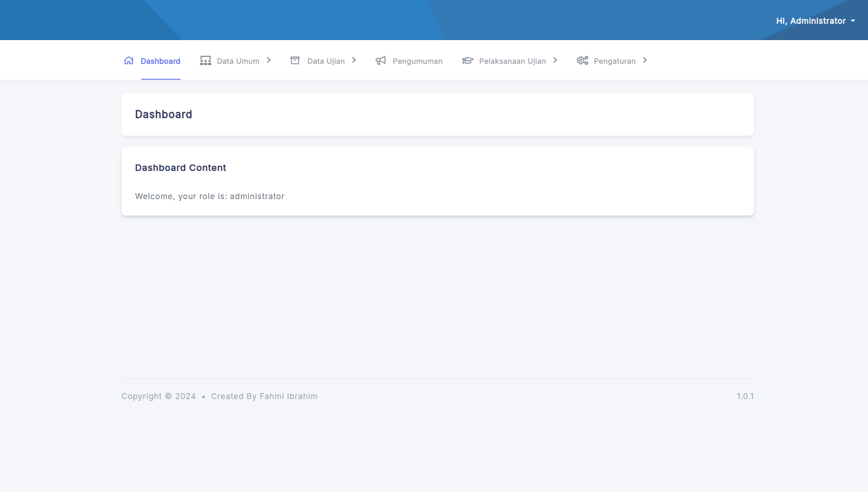Screen dimensions: 868x492
Task: Open the Pelaksanaan Ujian menu label
Action: (512, 61)
